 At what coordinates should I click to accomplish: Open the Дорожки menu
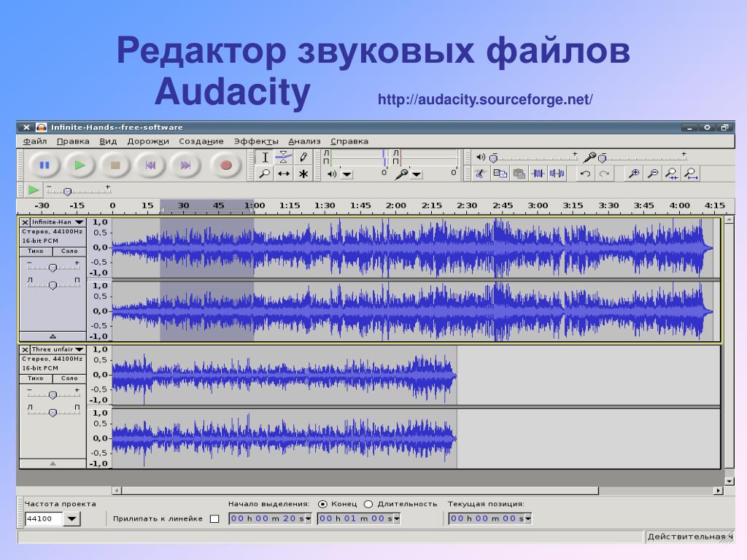tap(148, 141)
